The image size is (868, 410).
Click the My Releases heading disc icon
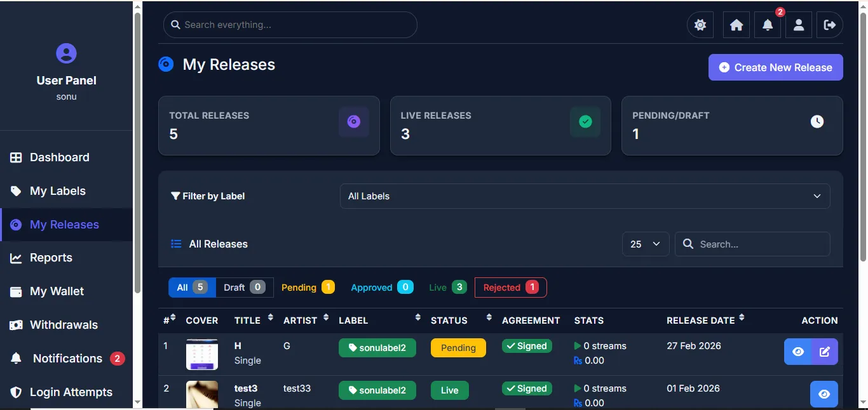click(166, 64)
